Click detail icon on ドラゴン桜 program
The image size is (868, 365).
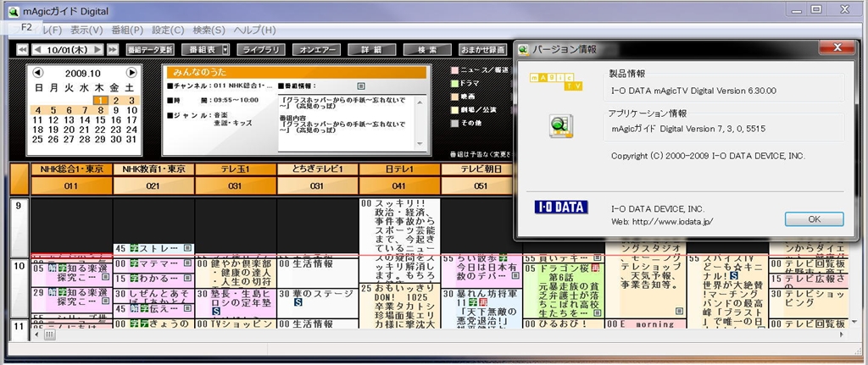(597, 313)
